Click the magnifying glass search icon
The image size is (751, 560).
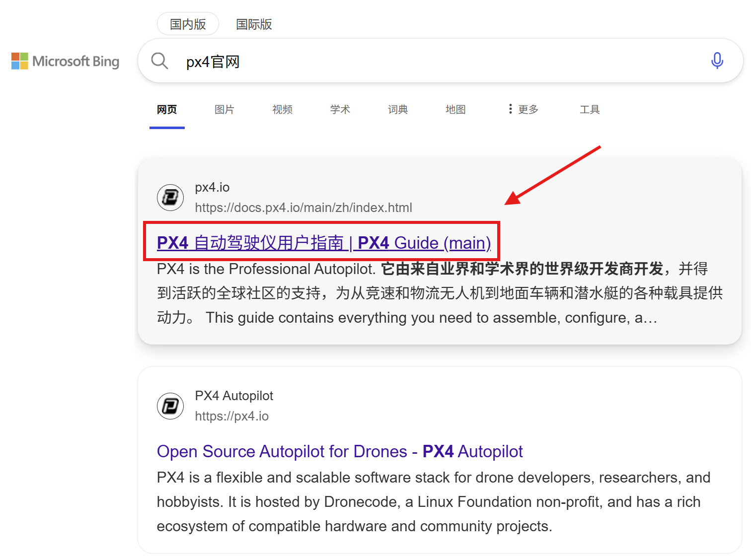pyautogui.click(x=159, y=61)
